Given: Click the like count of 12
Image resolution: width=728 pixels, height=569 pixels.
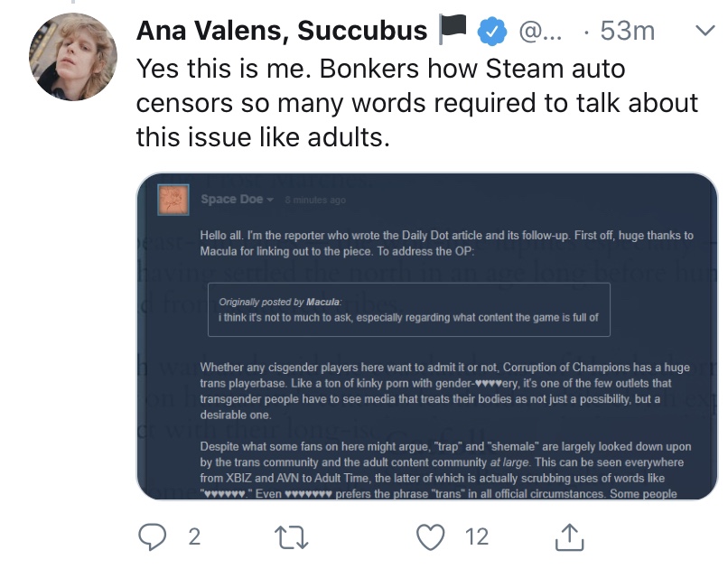Looking at the screenshot, I should (x=476, y=538).
